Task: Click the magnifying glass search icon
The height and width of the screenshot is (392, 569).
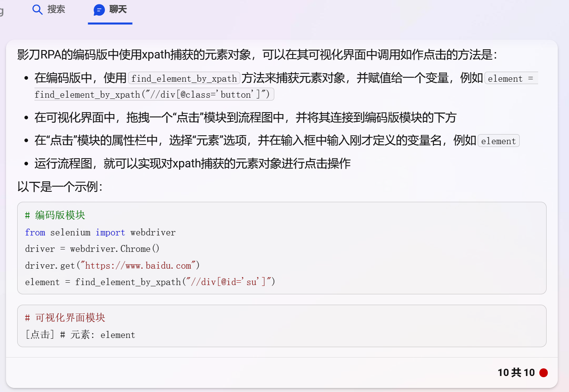Action: coord(37,10)
